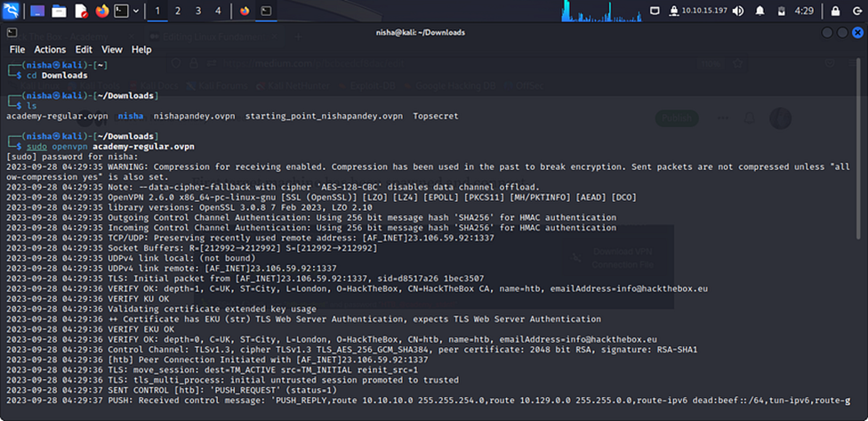This screenshot has width=868, height=421.
Task: Open the notifications bell
Action: pos(760,11)
